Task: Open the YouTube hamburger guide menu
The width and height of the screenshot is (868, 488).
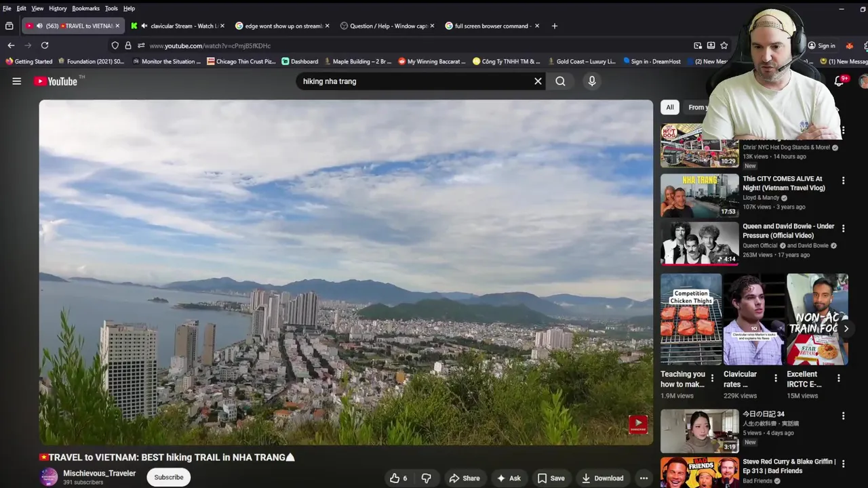Action: coord(16,81)
